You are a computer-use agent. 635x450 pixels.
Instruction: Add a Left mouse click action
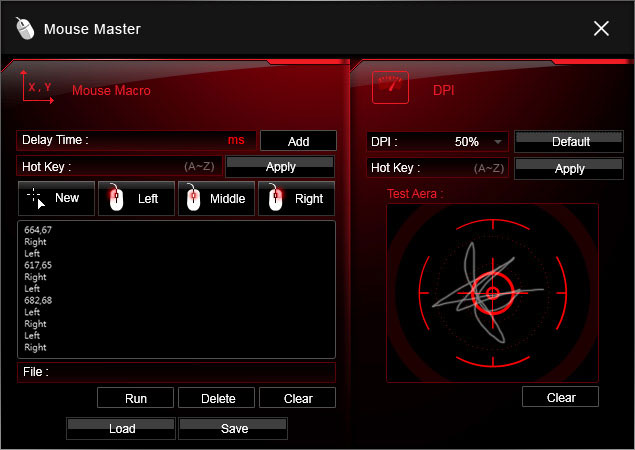136,198
